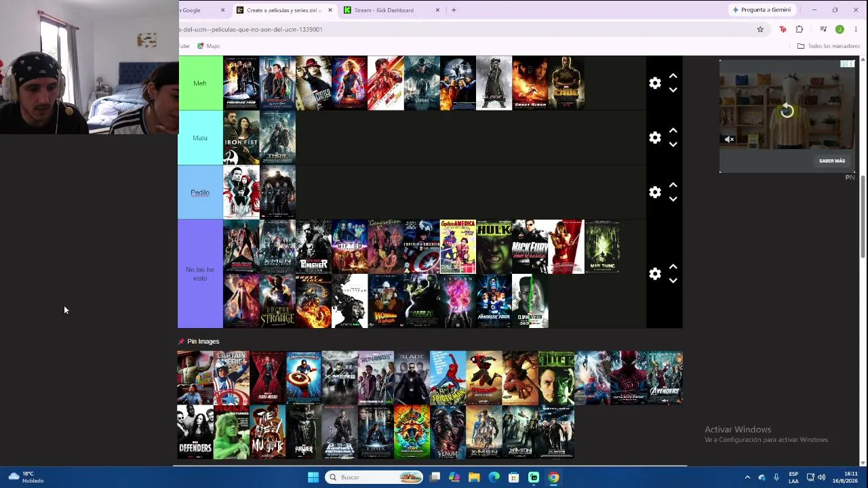868x488 pixels.
Task: Unmute the advertisement video
Action: 729,140
